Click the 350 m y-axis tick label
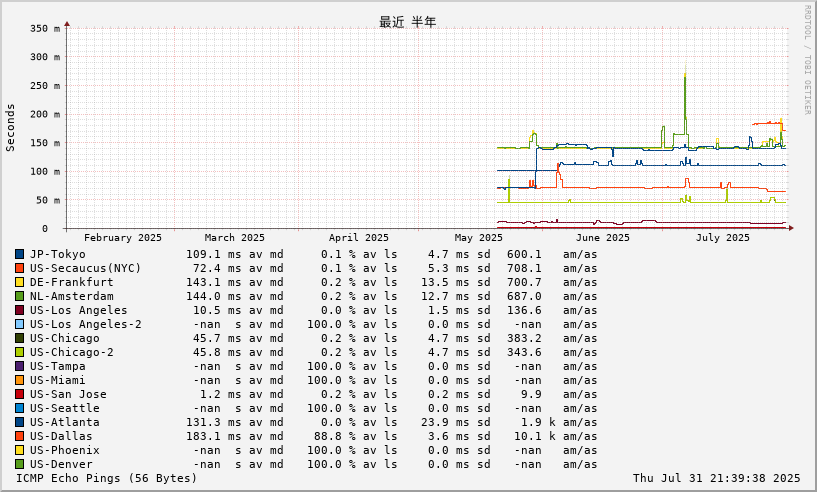 45,29
